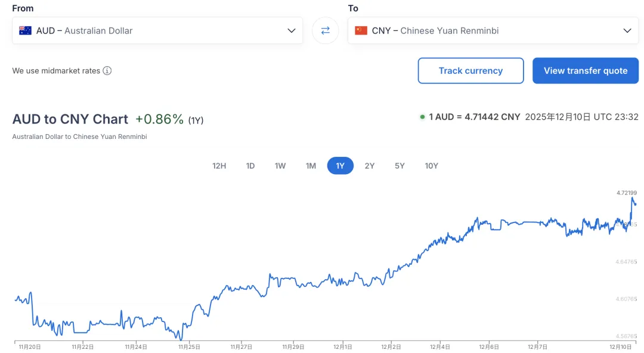644x353 pixels.
Task: Swap the From and To currencies
Action: tap(325, 30)
